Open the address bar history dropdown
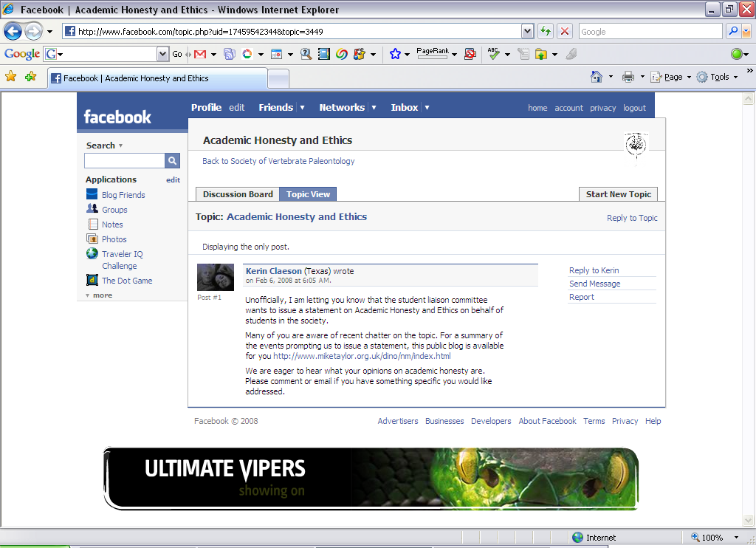The width and height of the screenshot is (756, 548). click(x=527, y=31)
